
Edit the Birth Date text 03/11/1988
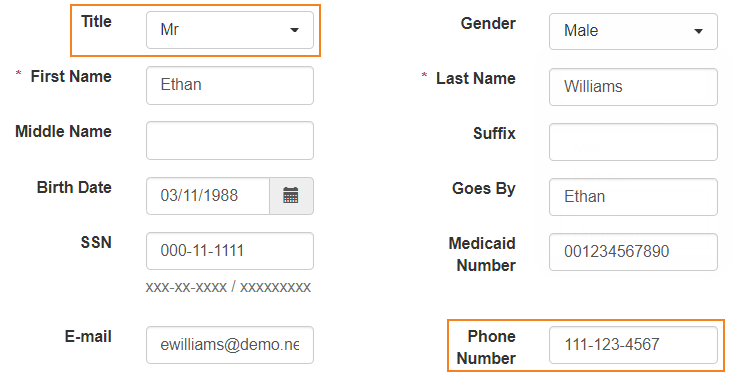point(208,196)
